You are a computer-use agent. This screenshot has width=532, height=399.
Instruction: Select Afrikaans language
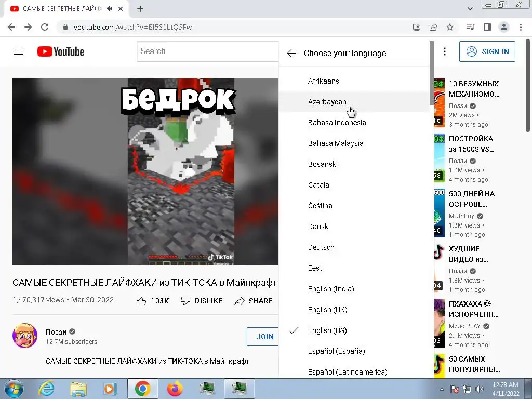tap(354, 81)
